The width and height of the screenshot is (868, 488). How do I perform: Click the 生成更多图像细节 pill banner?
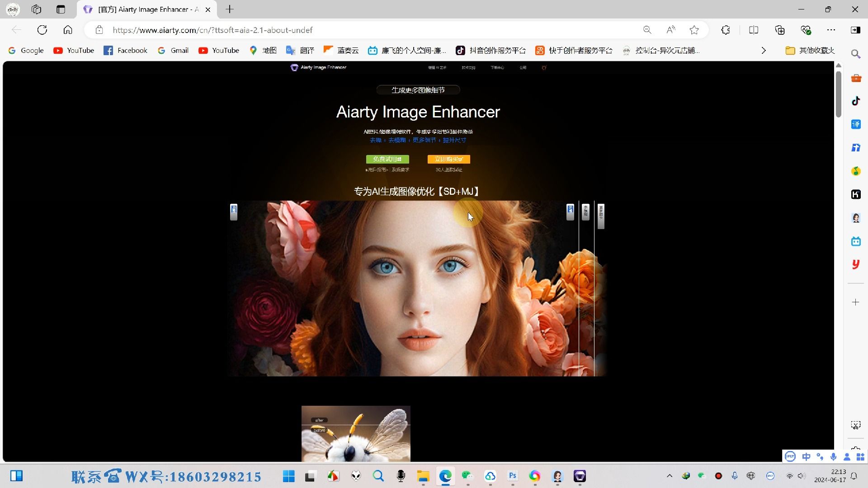click(x=418, y=90)
